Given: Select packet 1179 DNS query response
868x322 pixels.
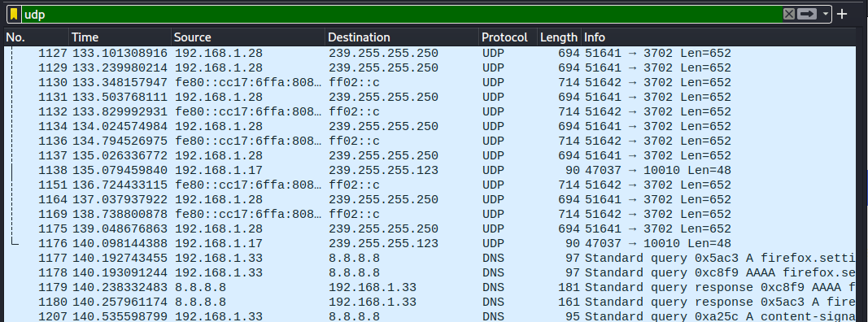Looking at the screenshot, I should (x=430, y=287).
